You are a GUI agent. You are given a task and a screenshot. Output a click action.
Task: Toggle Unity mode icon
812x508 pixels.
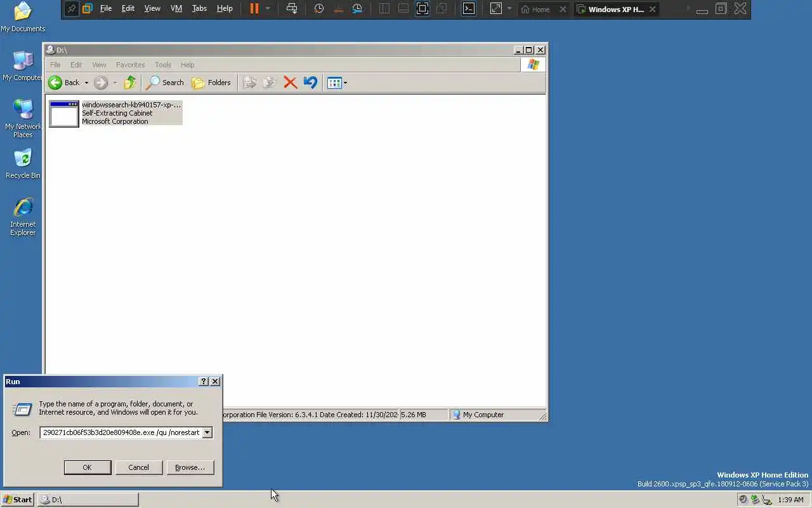(442, 9)
